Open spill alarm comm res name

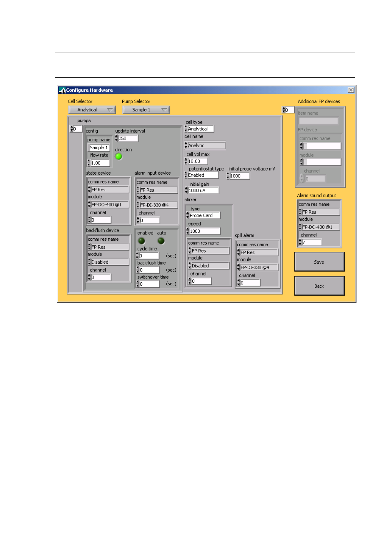[259, 252]
